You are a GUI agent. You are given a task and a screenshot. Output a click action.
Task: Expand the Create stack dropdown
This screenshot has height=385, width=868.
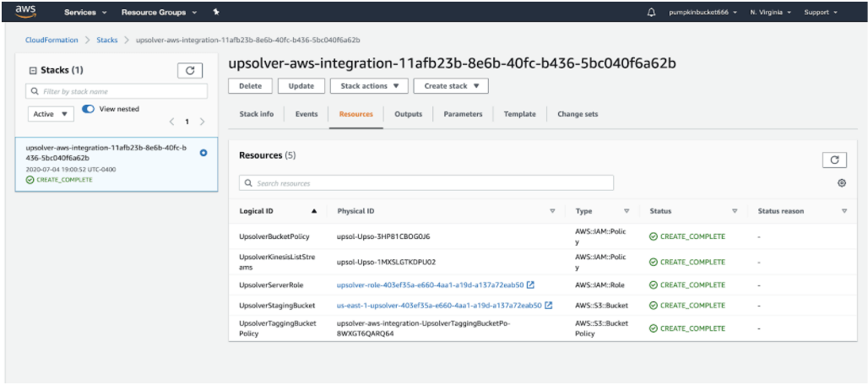451,86
